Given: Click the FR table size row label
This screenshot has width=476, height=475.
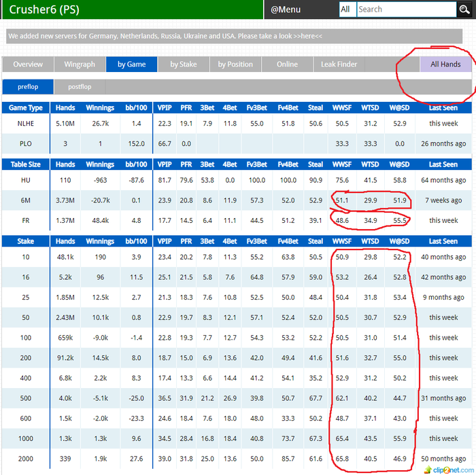Looking at the screenshot, I should pyautogui.click(x=26, y=221).
